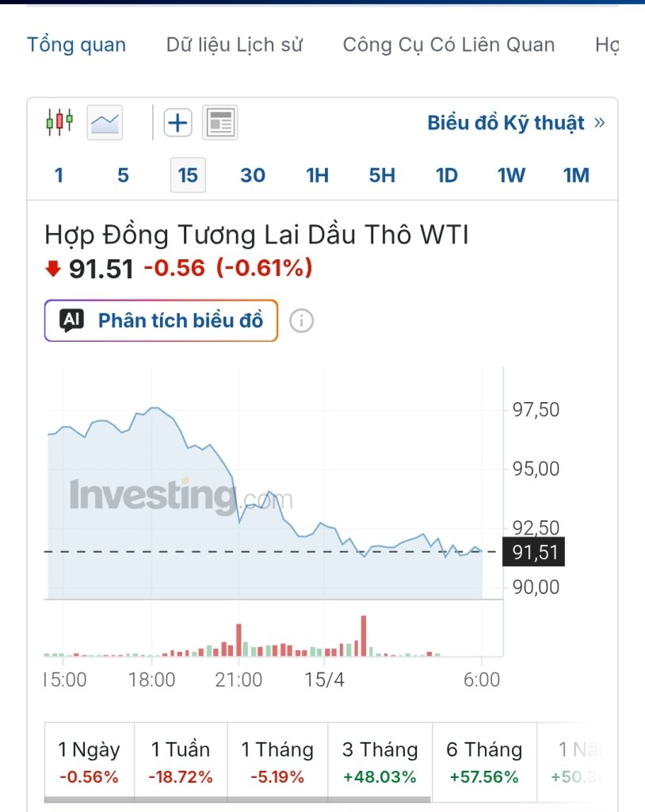Viewport: 645px width, 812px height.
Task: Open the news layout icon
Action: 220,123
